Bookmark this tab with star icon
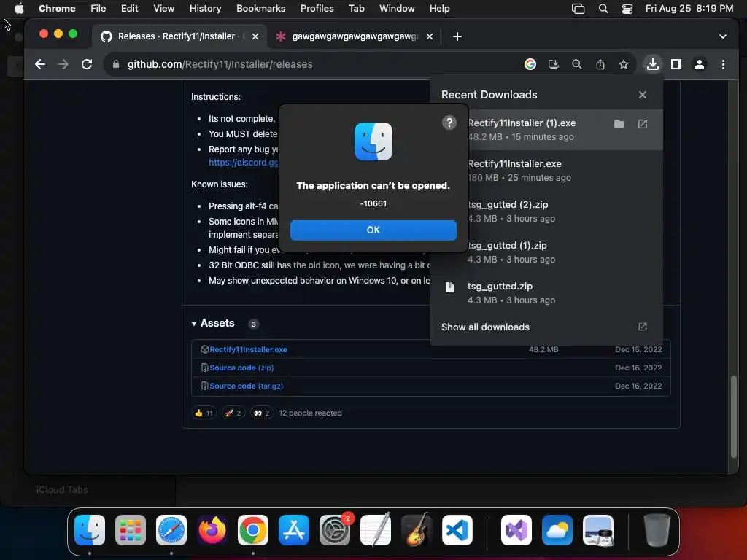The height and width of the screenshot is (560, 747). [623, 64]
